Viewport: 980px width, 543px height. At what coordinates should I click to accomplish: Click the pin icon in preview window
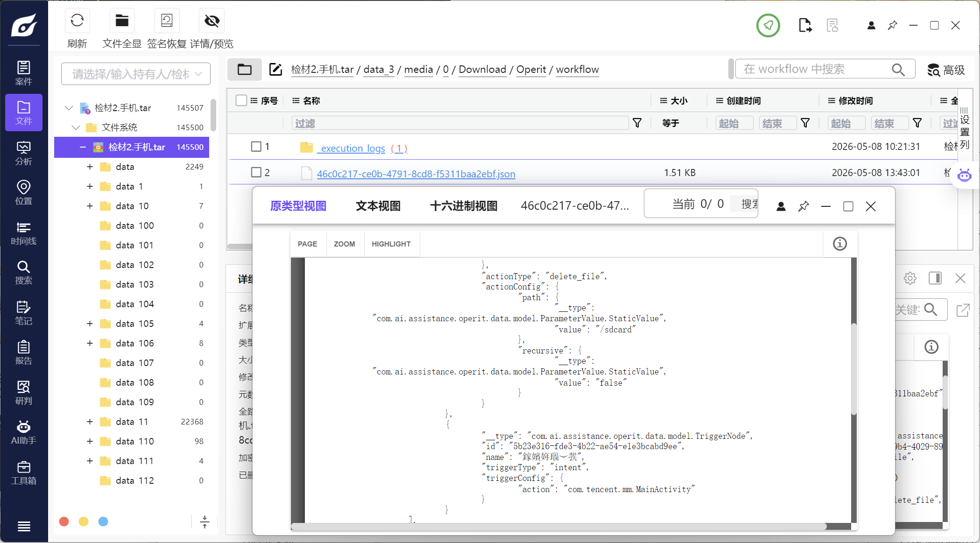pos(804,206)
